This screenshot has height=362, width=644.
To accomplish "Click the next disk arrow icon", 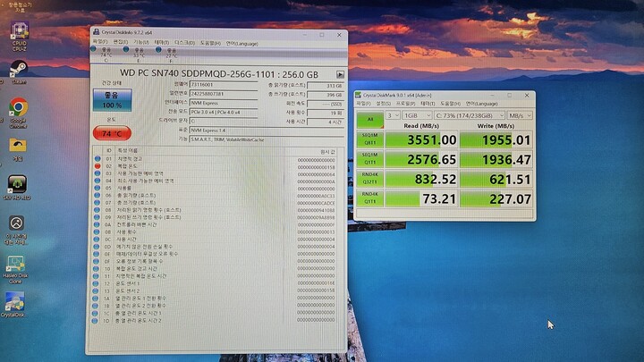I will pos(340,74).
